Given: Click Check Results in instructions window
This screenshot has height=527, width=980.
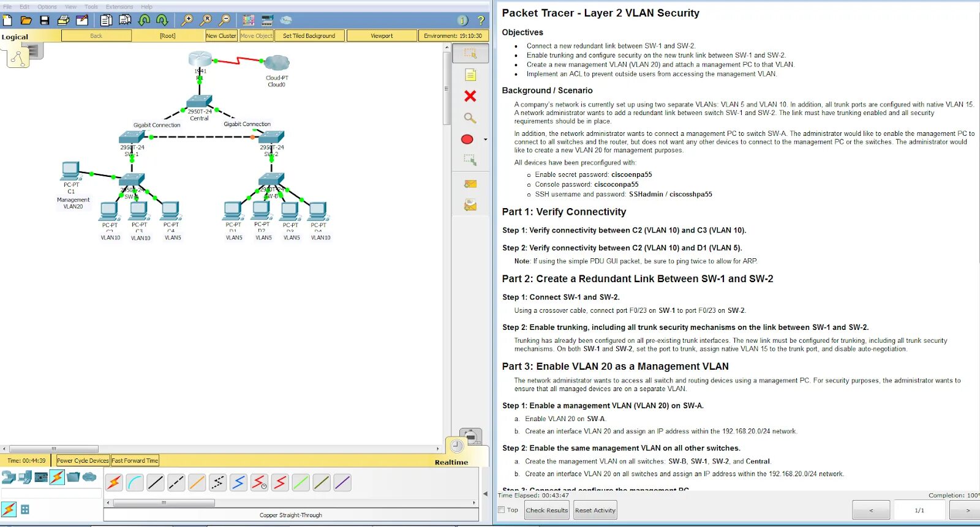Looking at the screenshot, I should pyautogui.click(x=547, y=510).
